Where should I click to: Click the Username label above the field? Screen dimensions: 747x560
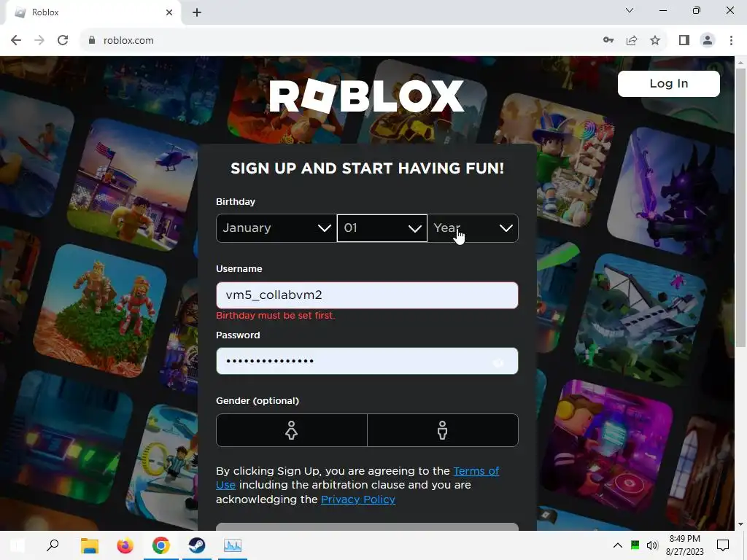tap(239, 269)
